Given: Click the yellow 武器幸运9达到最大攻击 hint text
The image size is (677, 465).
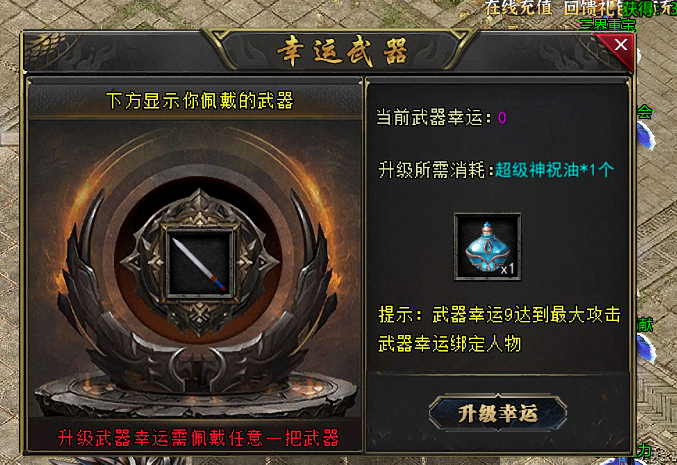Looking at the screenshot, I should tap(526, 315).
